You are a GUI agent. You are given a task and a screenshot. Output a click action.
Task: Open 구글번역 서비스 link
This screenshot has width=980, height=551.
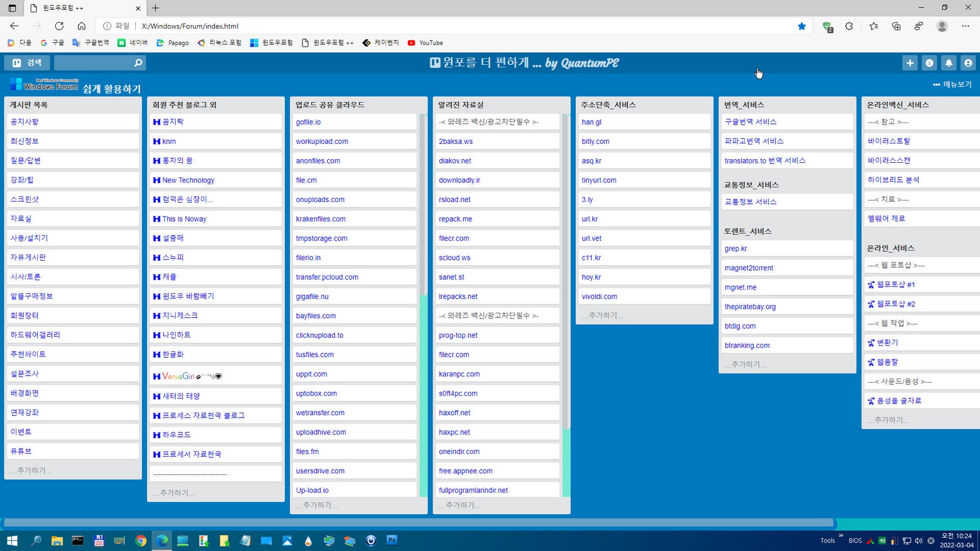pyautogui.click(x=788, y=122)
